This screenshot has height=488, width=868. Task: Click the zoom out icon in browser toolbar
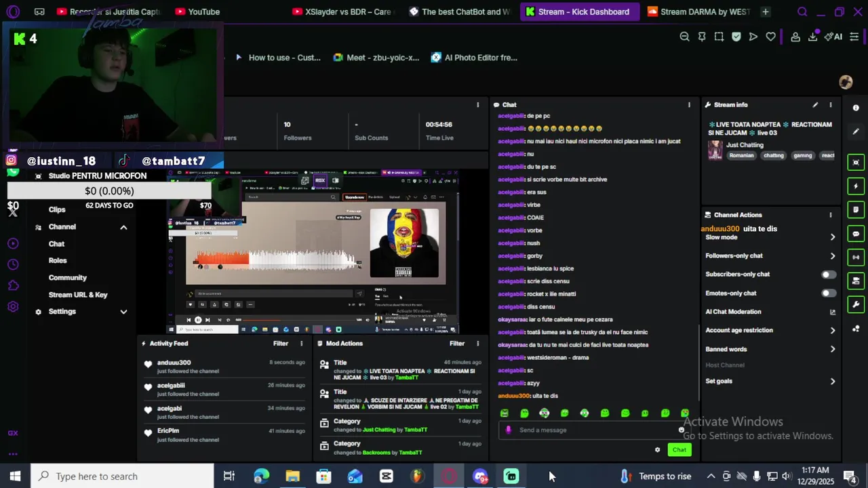(684, 37)
